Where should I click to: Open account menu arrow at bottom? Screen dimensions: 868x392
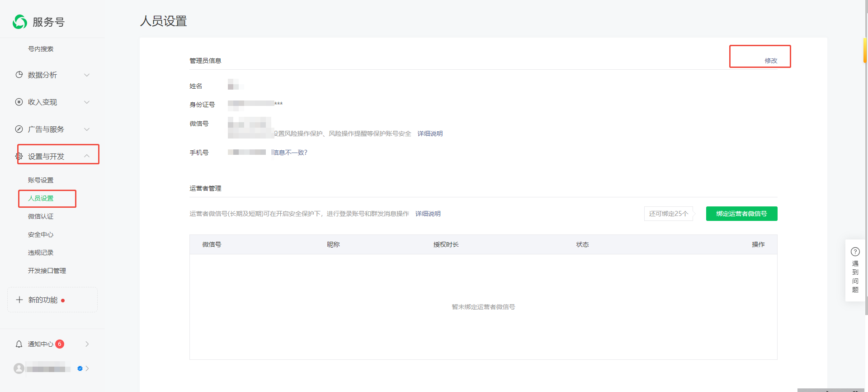point(87,368)
